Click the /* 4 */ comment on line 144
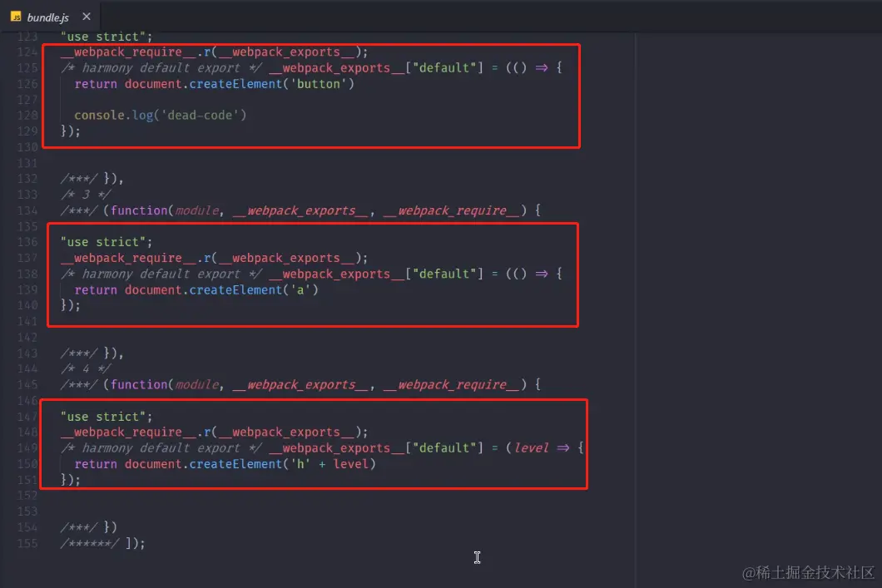The image size is (882, 588). (86, 368)
